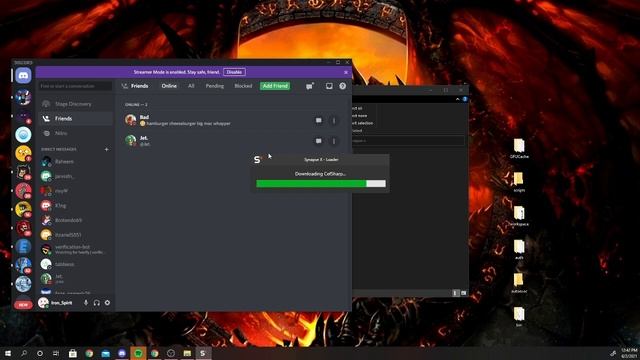The height and width of the screenshot is (360, 640).
Task: Open the Discord Help icon
Action: (x=342, y=86)
